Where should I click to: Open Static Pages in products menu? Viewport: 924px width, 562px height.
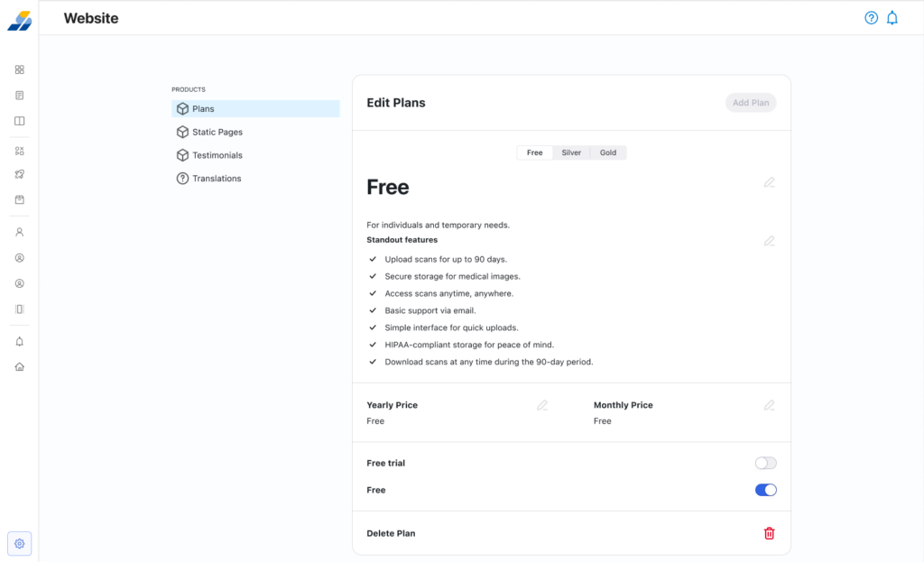[217, 132]
